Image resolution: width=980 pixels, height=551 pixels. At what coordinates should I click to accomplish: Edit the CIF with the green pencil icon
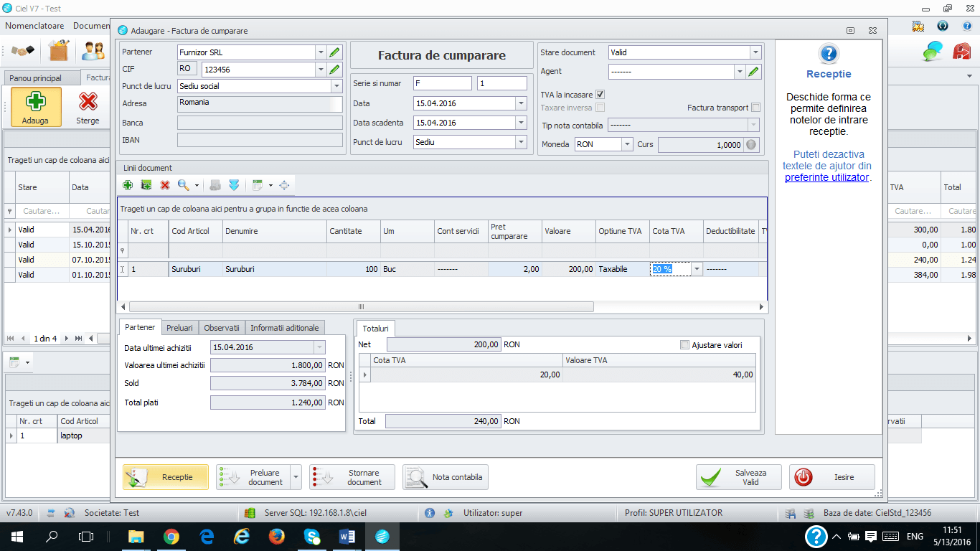(x=334, y=70)
